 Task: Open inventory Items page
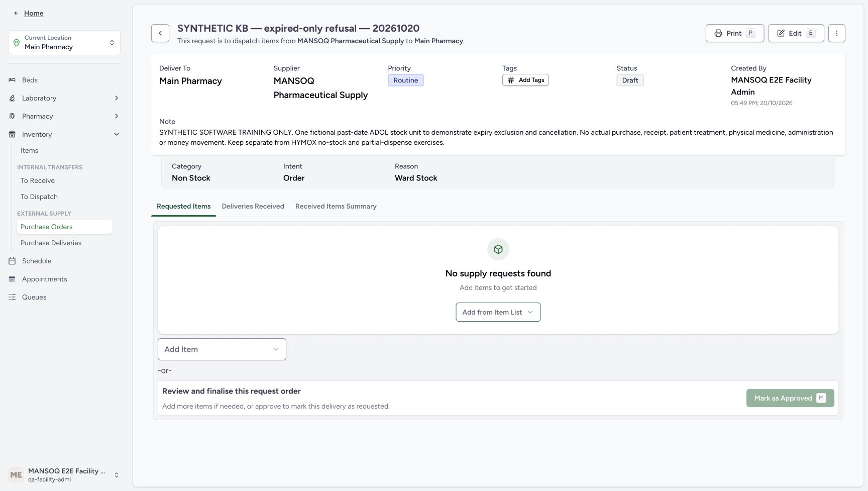click(64, 150)
